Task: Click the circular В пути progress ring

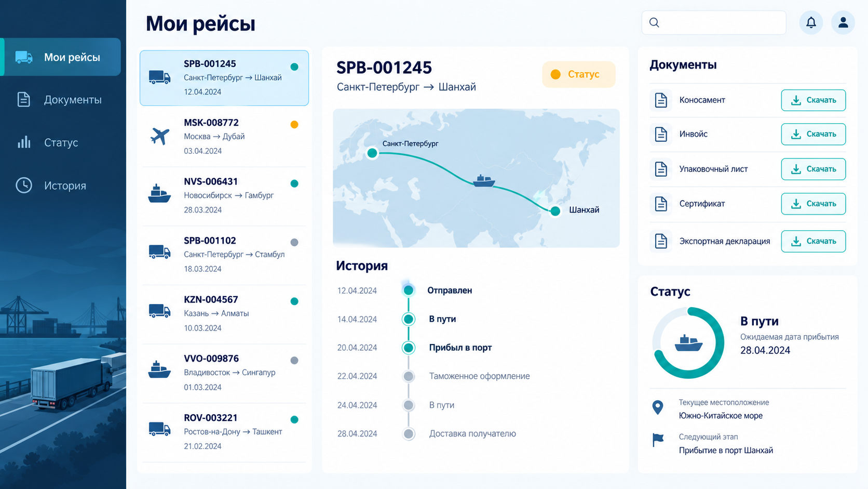Action: 688,343
